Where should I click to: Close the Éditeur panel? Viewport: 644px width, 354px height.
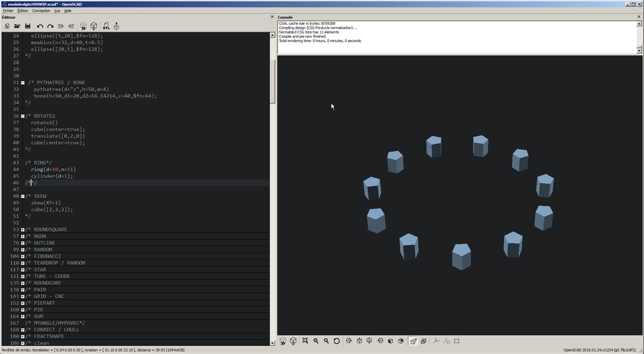click(x=272, y=17)
